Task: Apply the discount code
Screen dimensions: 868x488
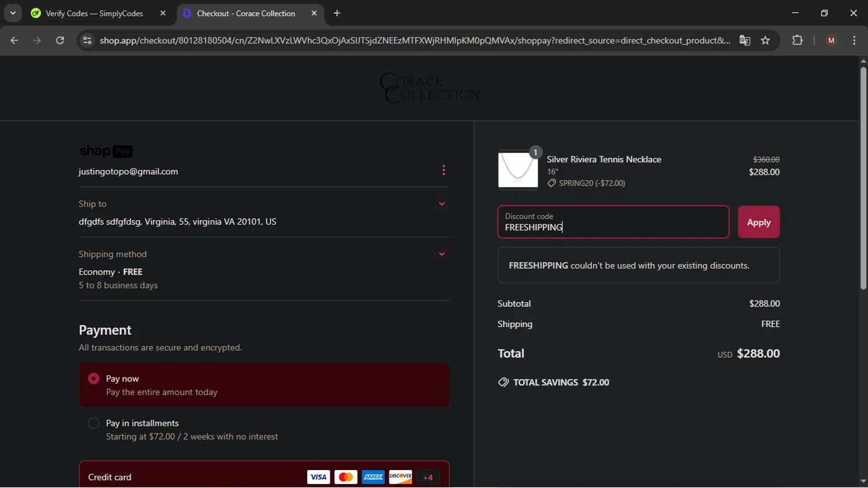Action: [x=759, y=222]
